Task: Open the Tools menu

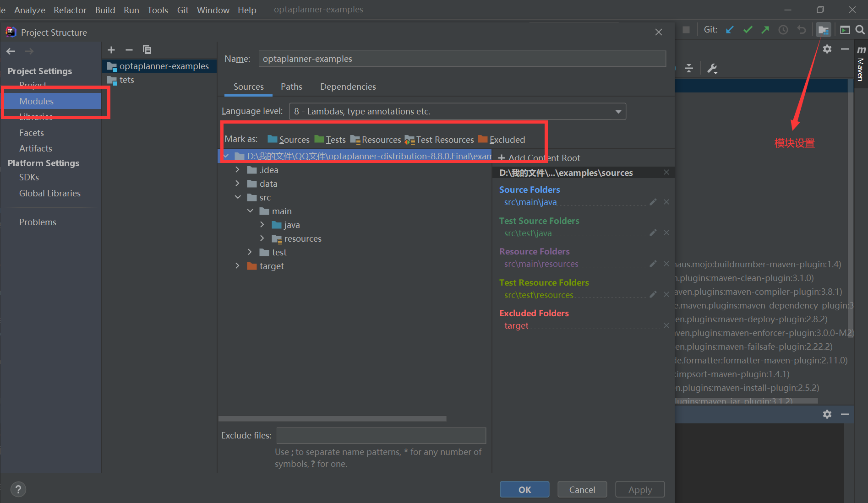Action: tap(158, 10)
